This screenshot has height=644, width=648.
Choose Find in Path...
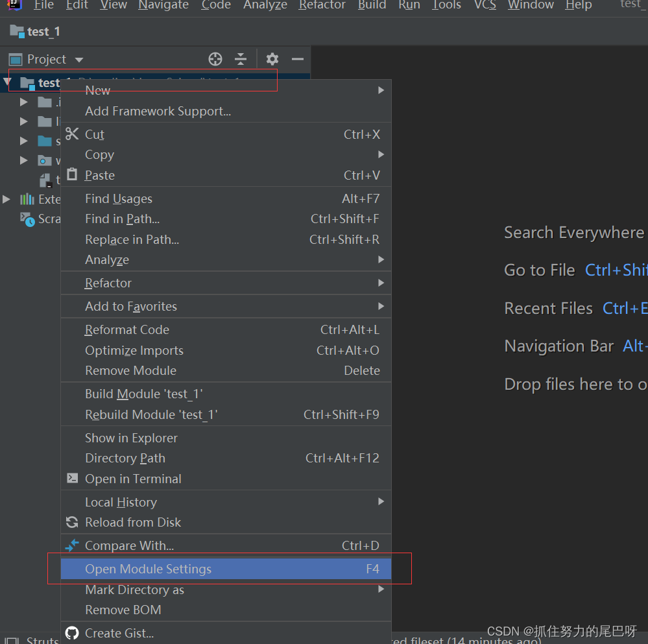tap(226, 219)
